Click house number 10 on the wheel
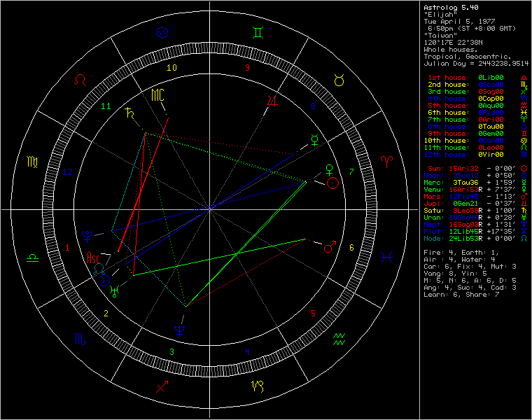 coord(171,68)
